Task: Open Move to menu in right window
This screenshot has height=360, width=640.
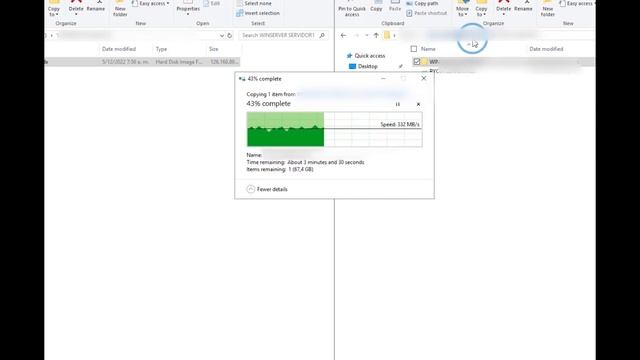Action: tap(462, 9)
